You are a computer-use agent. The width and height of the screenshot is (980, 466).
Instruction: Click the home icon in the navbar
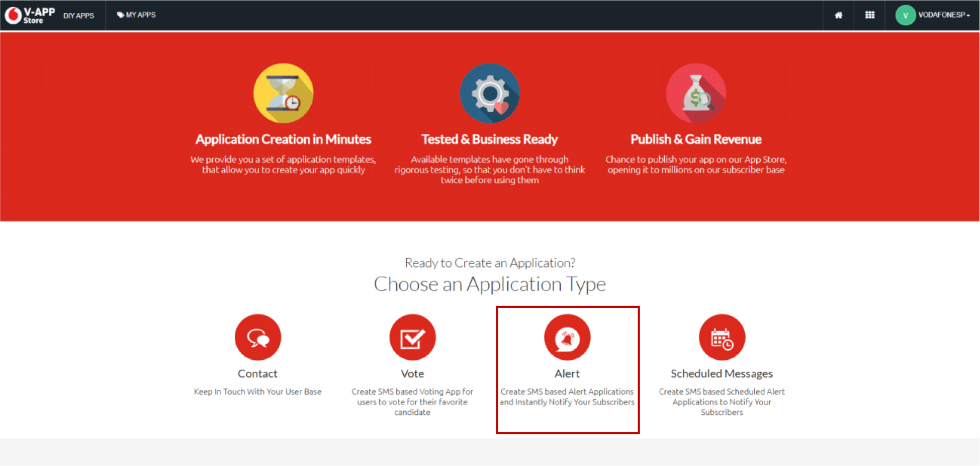(838, 15)
